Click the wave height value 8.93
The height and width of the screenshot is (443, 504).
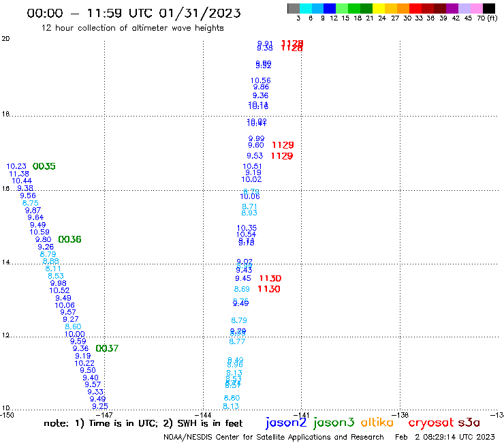[249, 213]
